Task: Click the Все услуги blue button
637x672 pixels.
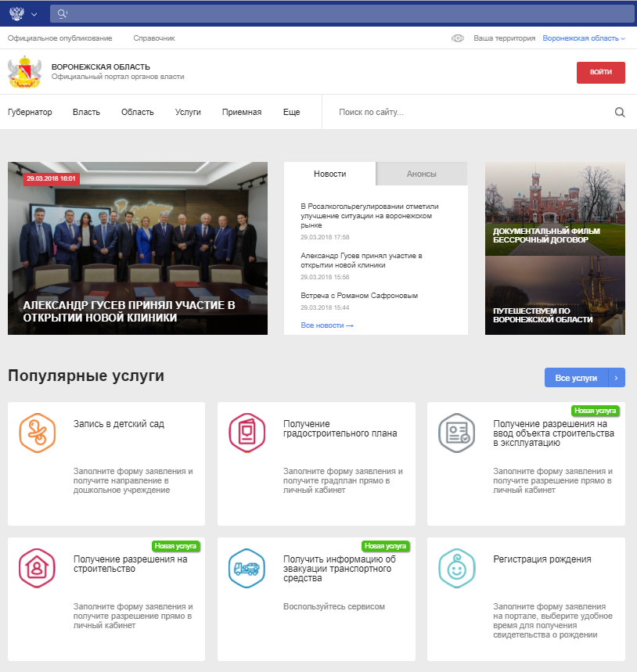Action: pyautogui.click(x=576, y=378)
